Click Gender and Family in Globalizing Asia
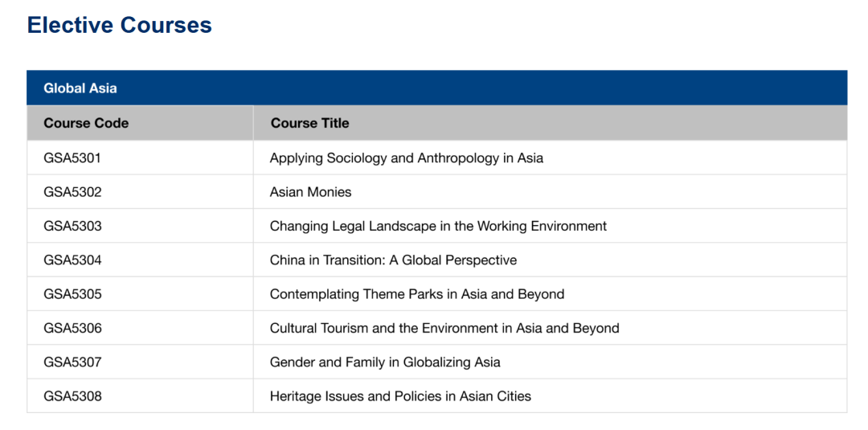 [x=385, y=362]
